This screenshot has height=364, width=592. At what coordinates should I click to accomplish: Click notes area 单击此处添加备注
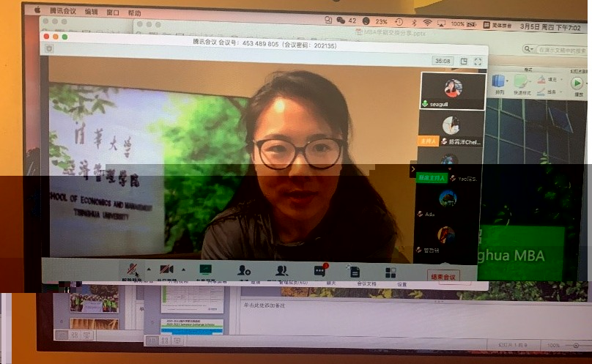coord(264,305)
